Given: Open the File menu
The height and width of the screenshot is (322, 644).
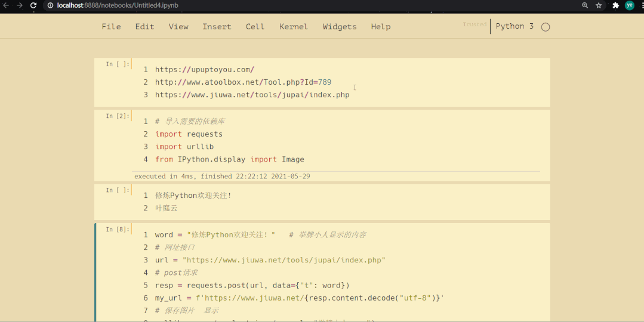Looking at the screenshot, I should coord(111,27).
